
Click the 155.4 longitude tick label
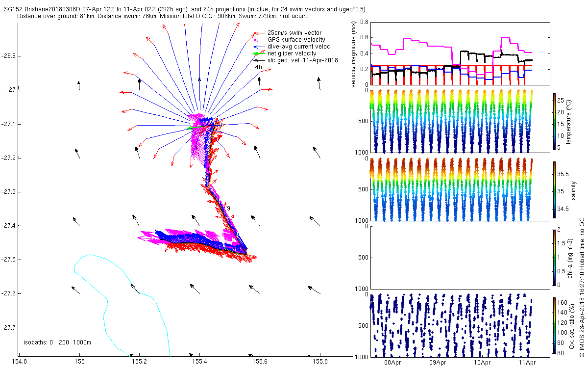pos(200,362)
